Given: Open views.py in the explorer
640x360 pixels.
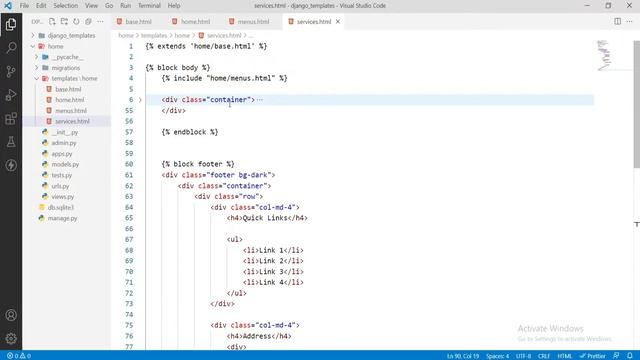Looking at the screenshot, I should pyautogui.click(x=63, y=197).
